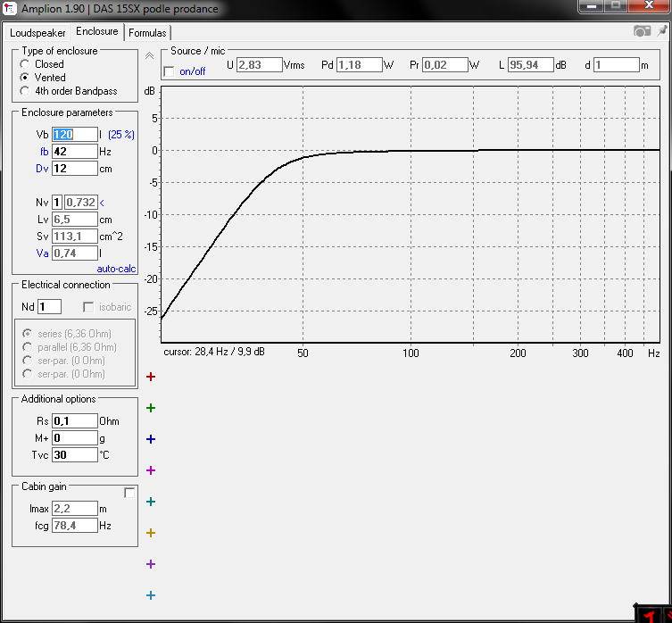Switch to the Enclosure tab
The width and height of the screenshot is (672, 623).
[97, 31]
